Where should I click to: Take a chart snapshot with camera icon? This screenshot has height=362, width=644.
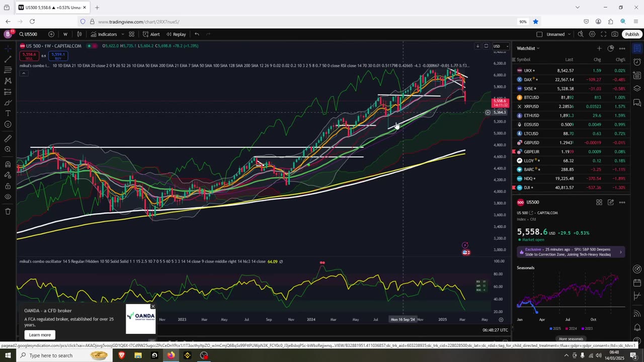(615, 34)
